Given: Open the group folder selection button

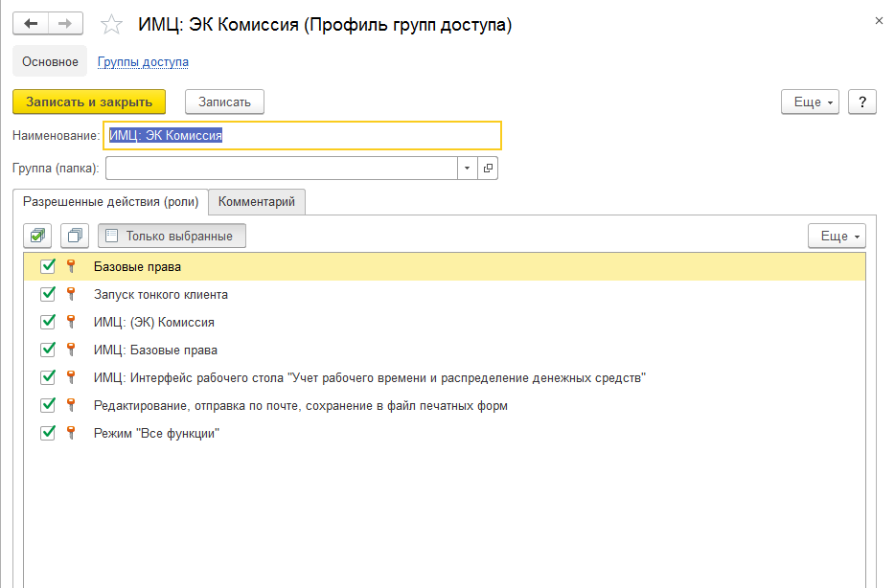Looking at the screenshot, I should click(488, 169).
